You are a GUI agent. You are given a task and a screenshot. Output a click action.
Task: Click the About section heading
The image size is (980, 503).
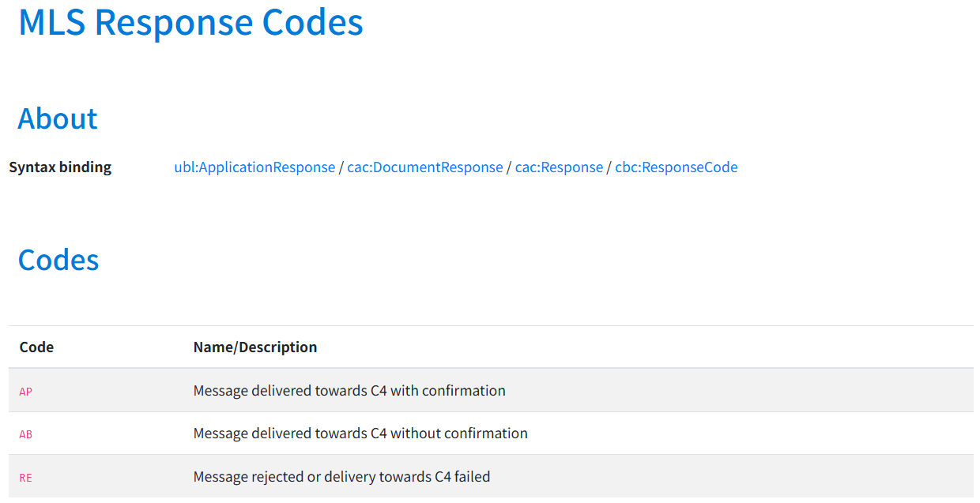pyautogui.click(x=58, y=118)
